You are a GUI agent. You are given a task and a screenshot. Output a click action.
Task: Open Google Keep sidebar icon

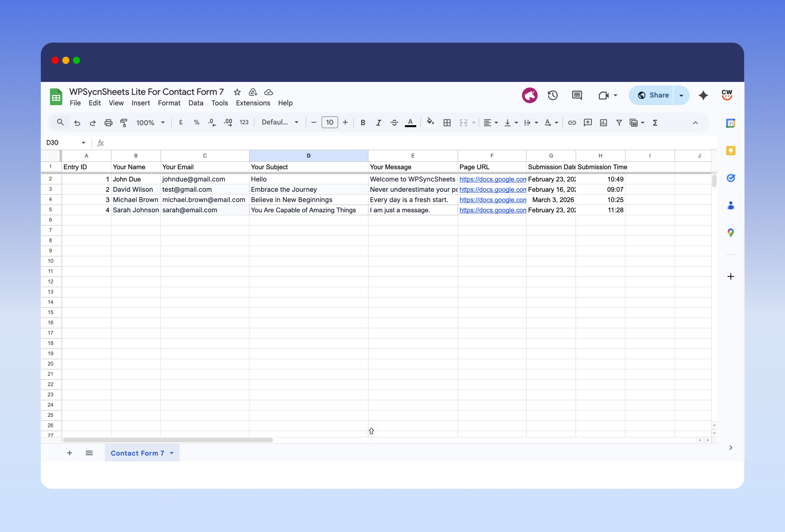tap(731, 151)
